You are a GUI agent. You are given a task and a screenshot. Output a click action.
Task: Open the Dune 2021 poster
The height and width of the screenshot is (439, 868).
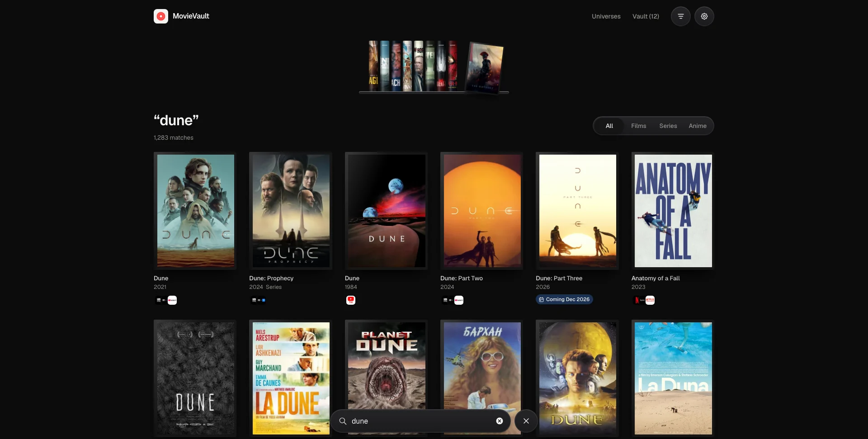[x=195, y=211]
